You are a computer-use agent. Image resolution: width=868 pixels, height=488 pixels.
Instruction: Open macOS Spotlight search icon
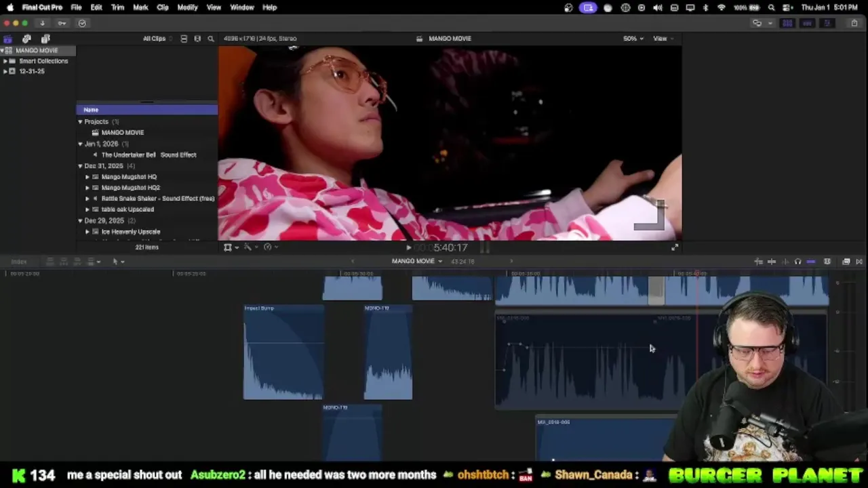click(772, 7)
